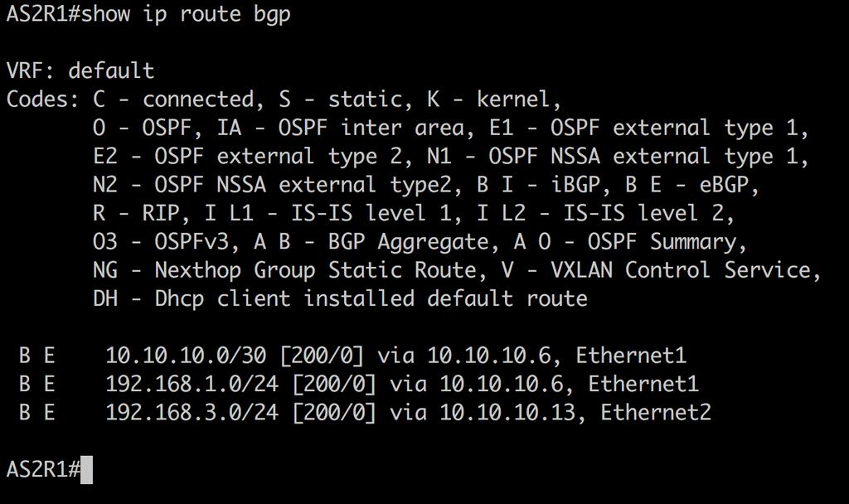Click the 'VRF: default' line
This screenshot has height=504, width=849.
click(80, 71)
